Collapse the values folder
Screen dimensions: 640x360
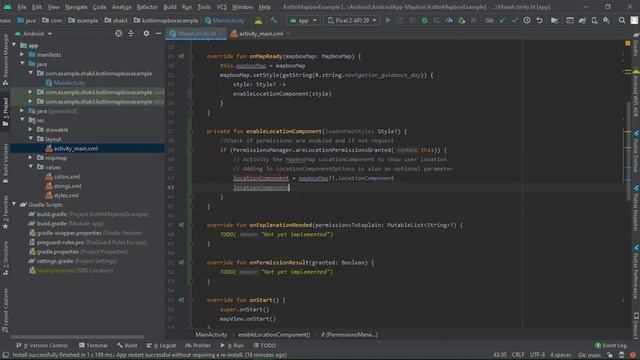31,167
